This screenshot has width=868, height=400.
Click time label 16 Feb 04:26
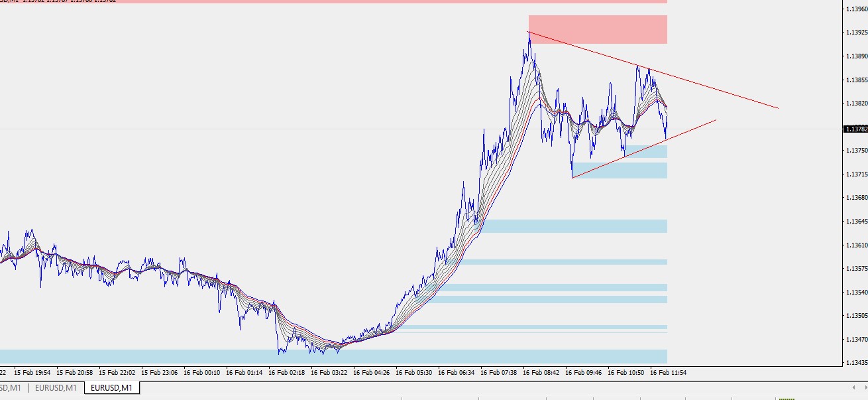point(372,373)
